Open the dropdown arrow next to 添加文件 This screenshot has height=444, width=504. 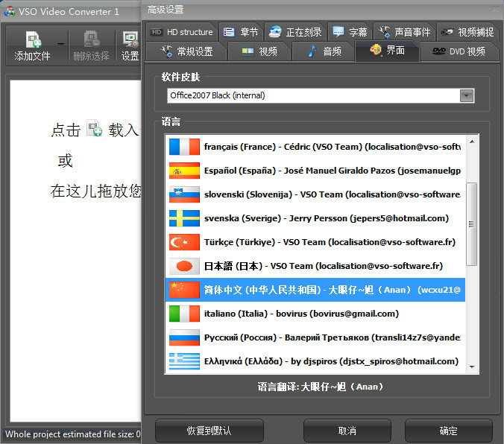point(60,44)
